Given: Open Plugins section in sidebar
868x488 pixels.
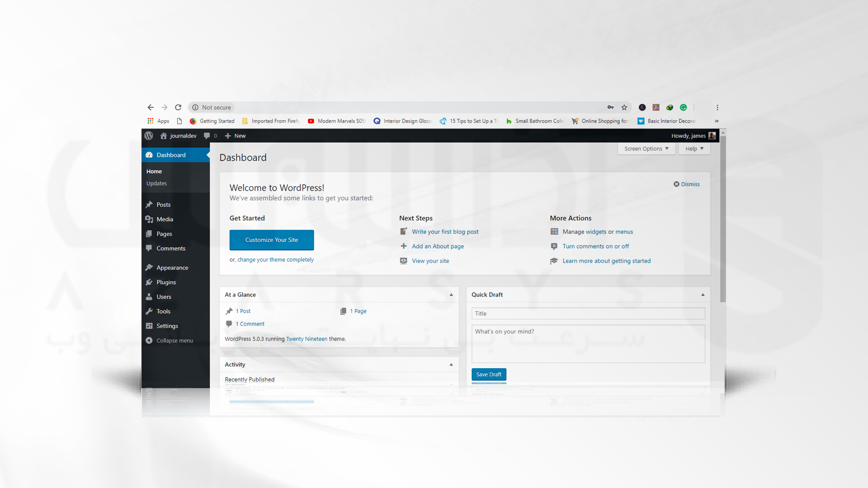Looking at the screenshot, I should (x=166, y=282).
